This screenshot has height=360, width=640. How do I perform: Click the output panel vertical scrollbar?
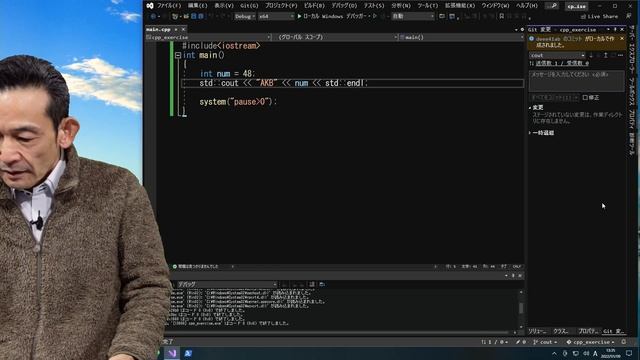[521, 309]
